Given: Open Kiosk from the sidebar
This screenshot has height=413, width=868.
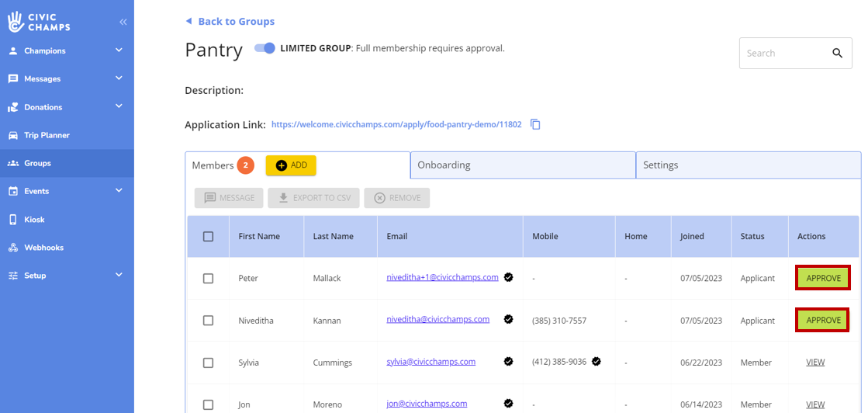Looking at the screenshot, I should click(x=34, y=220).
